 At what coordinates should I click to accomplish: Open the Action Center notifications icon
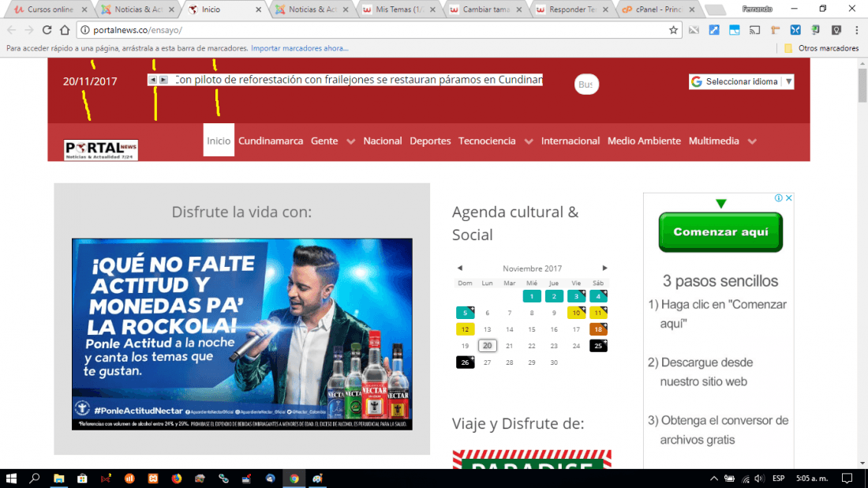(x=847, y=478)
